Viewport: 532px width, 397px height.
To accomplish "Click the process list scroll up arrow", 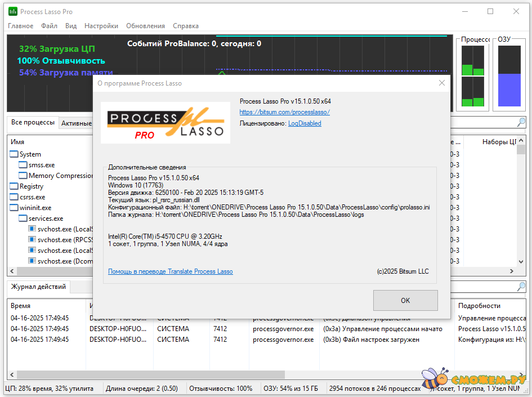I will coord(521,140).
